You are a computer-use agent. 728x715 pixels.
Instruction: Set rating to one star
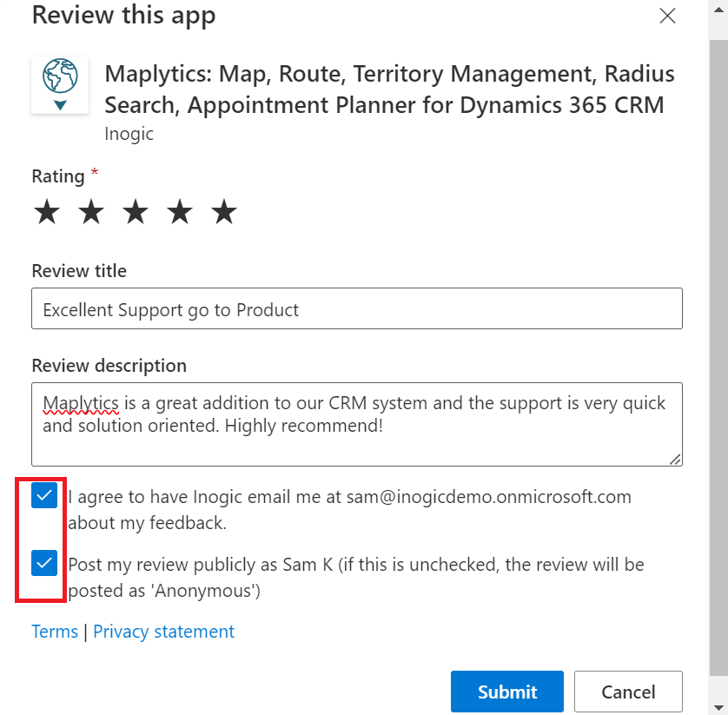[46, 212]
